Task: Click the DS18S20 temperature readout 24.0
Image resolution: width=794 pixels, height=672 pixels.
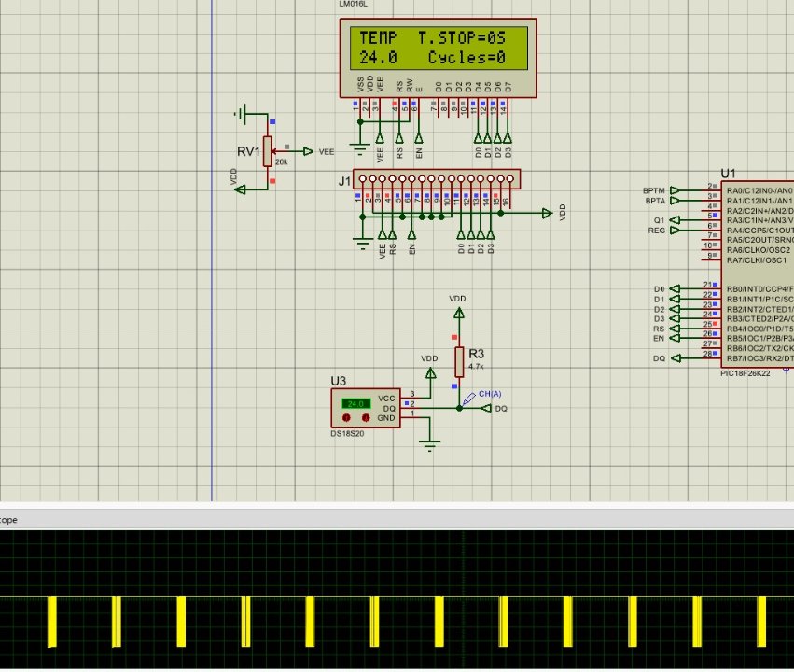Action: (x=355, y=403)
